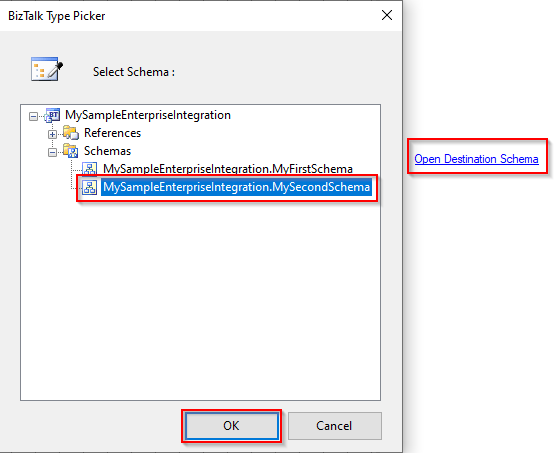The height and width of the screenshot is (453, 558).
Task: Collapse the MySampleEnterpriseIntegration project node
Action: [33, 116]
